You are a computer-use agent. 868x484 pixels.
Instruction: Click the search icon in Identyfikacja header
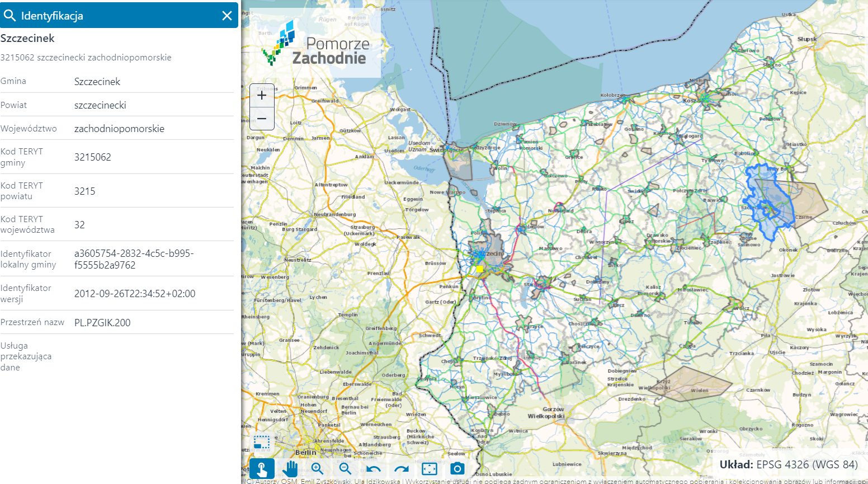pyautogui.click(x=10, y=16)
